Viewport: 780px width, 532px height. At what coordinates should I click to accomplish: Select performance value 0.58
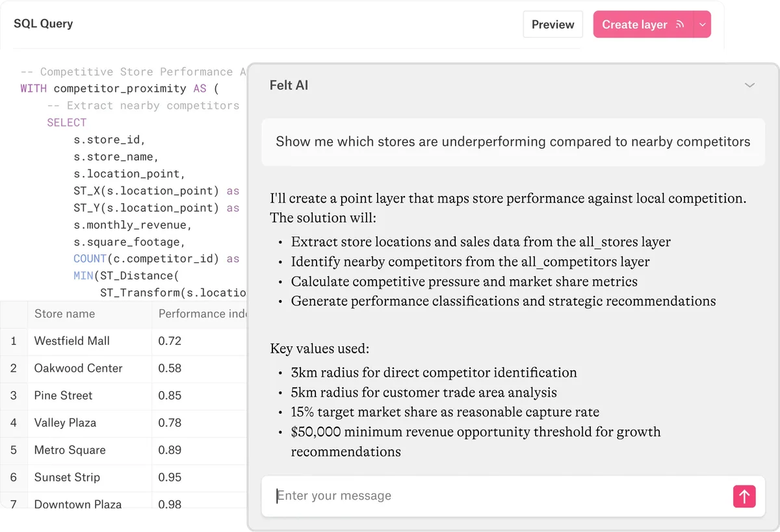click(200, 368)
